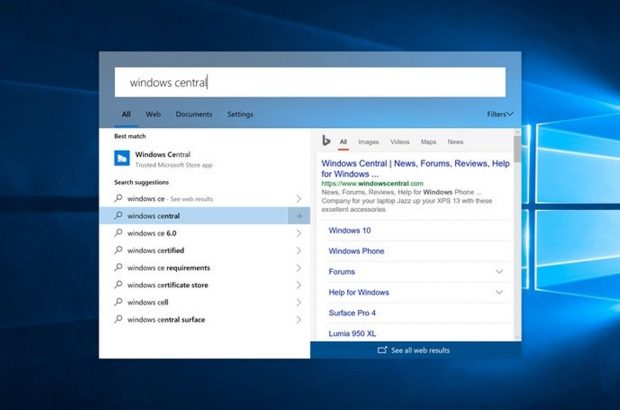
Task: Click magnifier icon beside highlighted 'windows central'
Action: (x=118, y=215)
